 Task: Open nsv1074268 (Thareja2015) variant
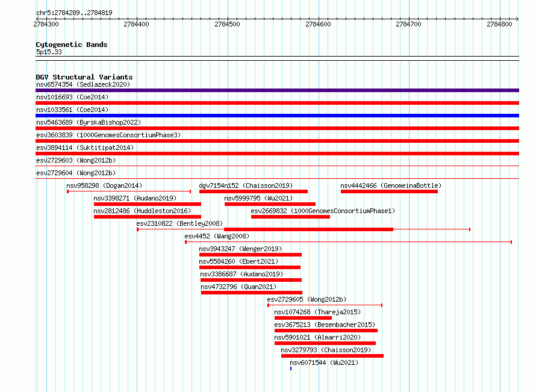click(x=317, y=312)
